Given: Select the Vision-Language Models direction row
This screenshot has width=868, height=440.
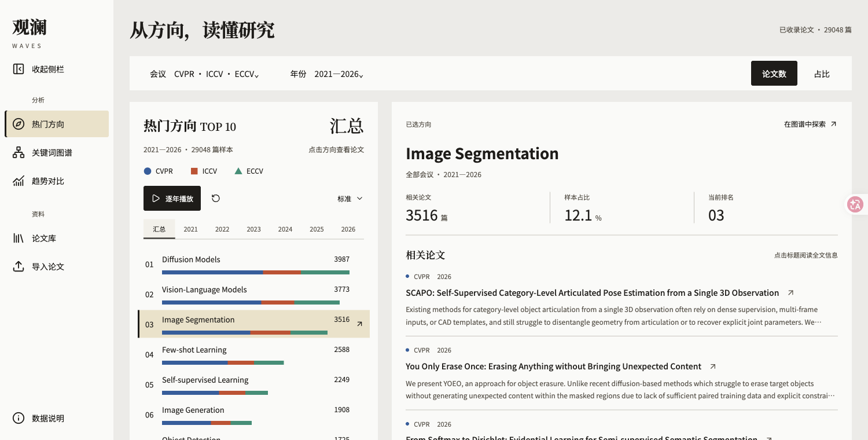Looking at the screenshot, I should click(x=253, y=294).
